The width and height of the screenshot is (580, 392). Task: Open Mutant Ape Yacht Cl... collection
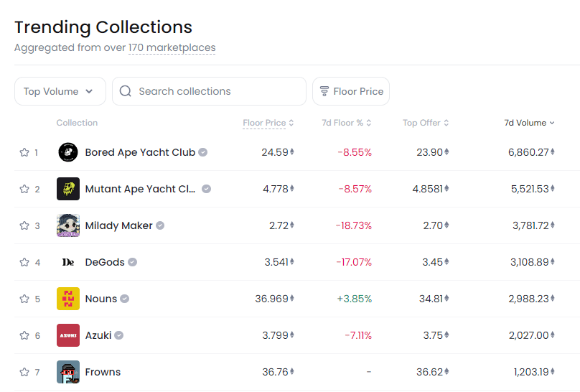click(140, 189)
